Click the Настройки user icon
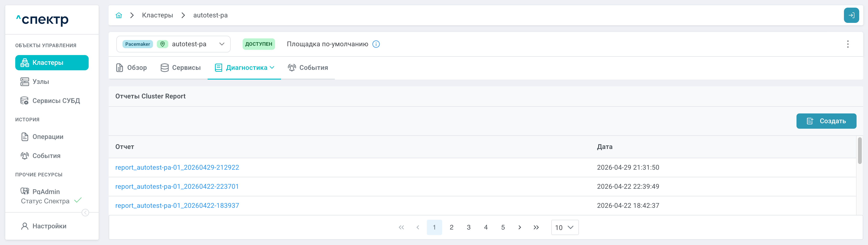The height and width of the screenshot is (245, 868). pos(25,226)
